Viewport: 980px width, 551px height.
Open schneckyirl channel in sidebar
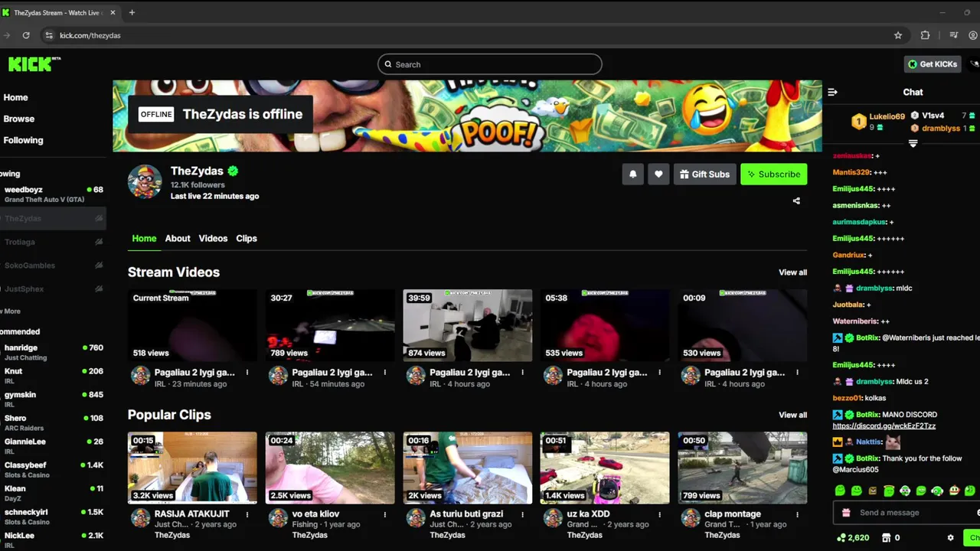(x=52, y=517)
